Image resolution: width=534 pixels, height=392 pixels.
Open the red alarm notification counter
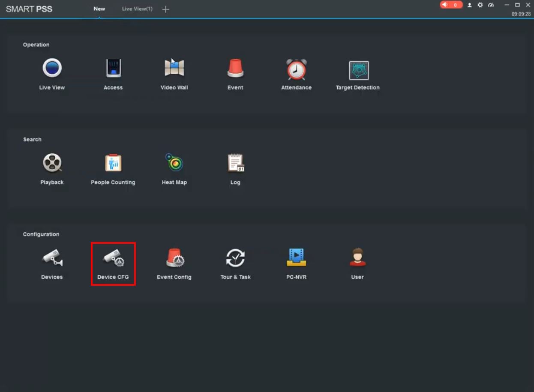(x=451, y=5)
